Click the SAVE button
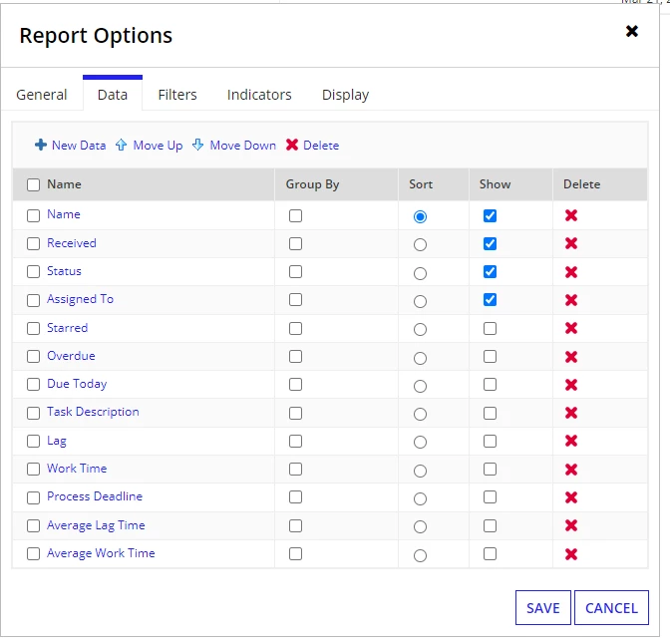This screenshot has height=644, width=670. pos(543,608)
